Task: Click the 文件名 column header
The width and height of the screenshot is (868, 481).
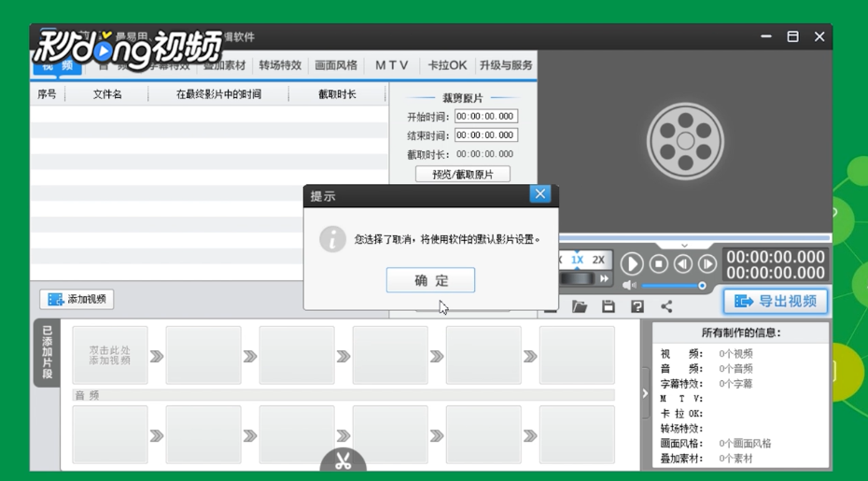Action: [x=107, y=94]
